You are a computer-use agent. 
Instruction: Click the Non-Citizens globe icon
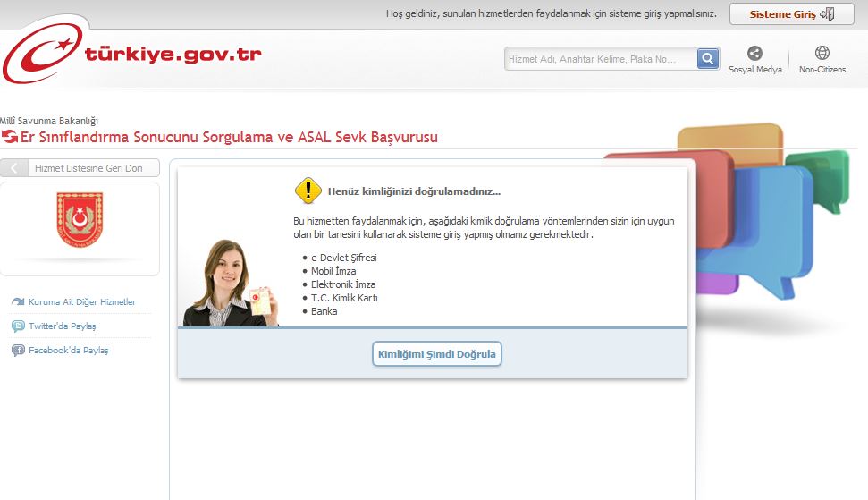822,54
